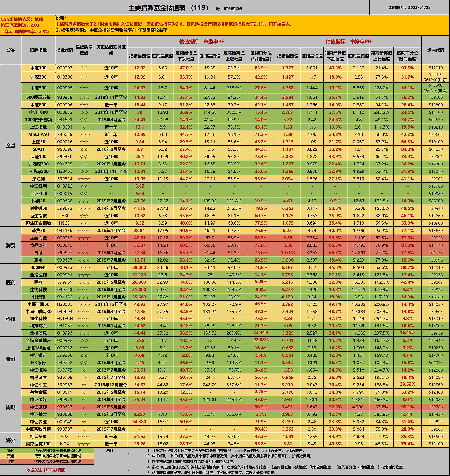This screenshot has width=450, height=476.
Task: Click the three-star rating for MSCI A50
Action: (x=84, y=134)
